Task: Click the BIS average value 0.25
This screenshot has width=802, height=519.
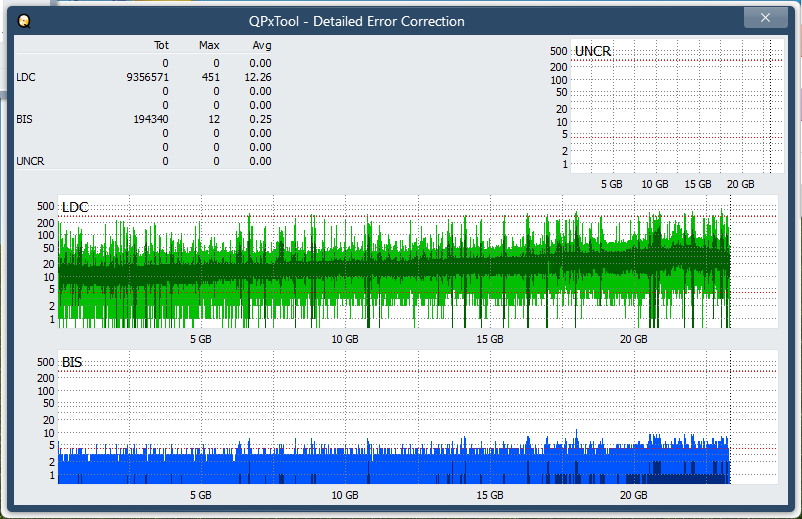Action: point(260,119)
